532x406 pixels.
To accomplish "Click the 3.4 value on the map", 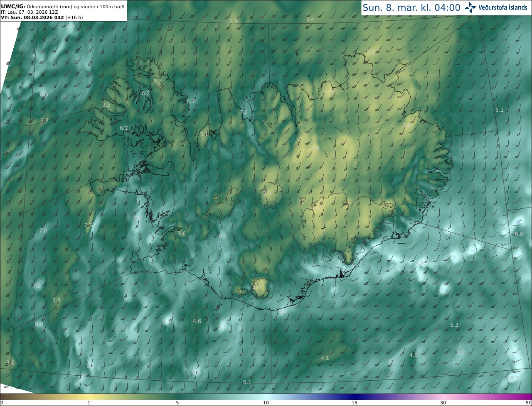I will 310,20.
